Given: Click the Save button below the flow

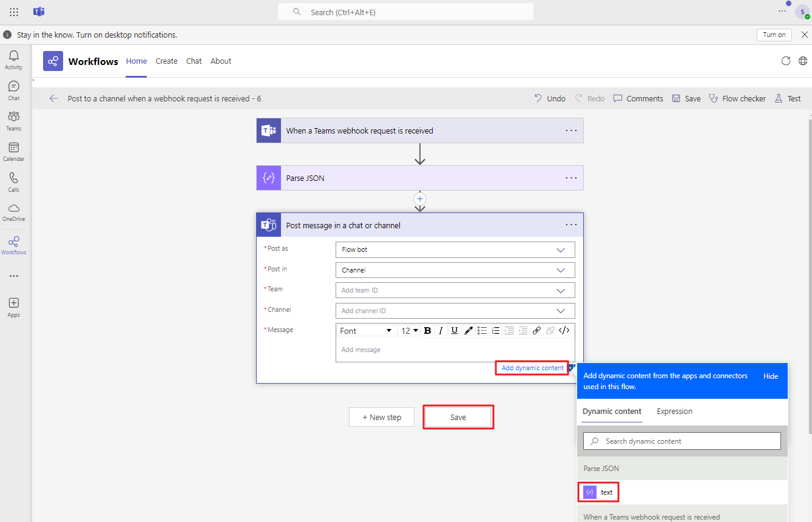Looking at the screenshot, I should pyautogui.click(x=458, y=417).
